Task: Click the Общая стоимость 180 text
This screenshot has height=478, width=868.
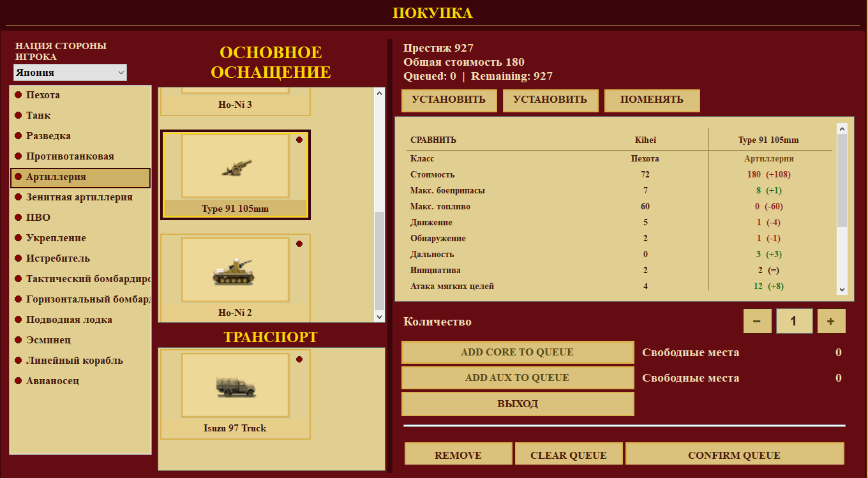Action: pyautogui.click(x=464, y=62)
